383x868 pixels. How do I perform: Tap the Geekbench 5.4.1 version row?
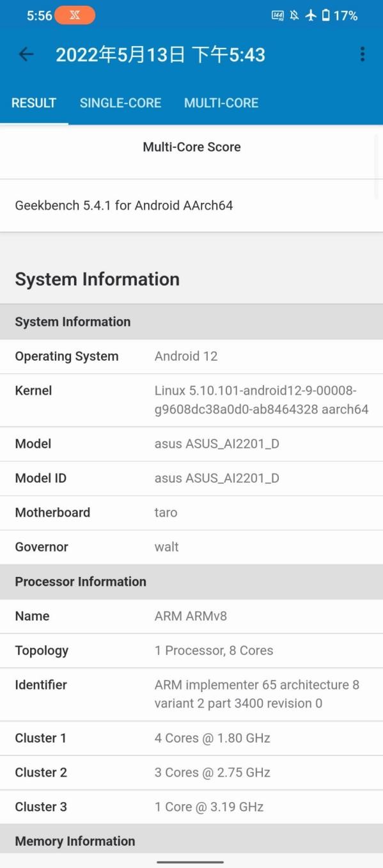click(191, 206)
